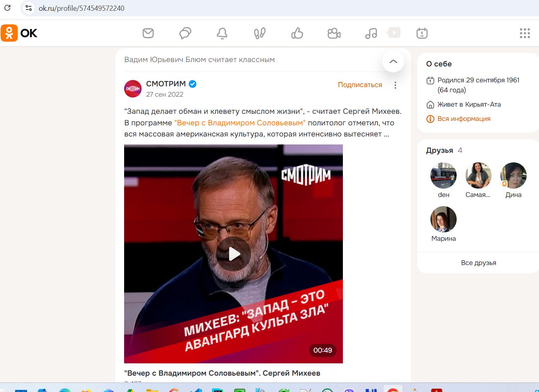Click the Все друзья button
The image size is (539, 392).
click(x=479, y=263)
